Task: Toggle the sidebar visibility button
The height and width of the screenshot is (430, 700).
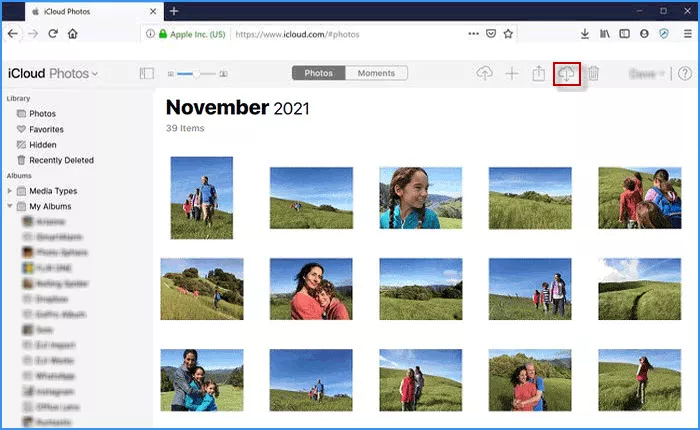Action: (x=147, y=73)
